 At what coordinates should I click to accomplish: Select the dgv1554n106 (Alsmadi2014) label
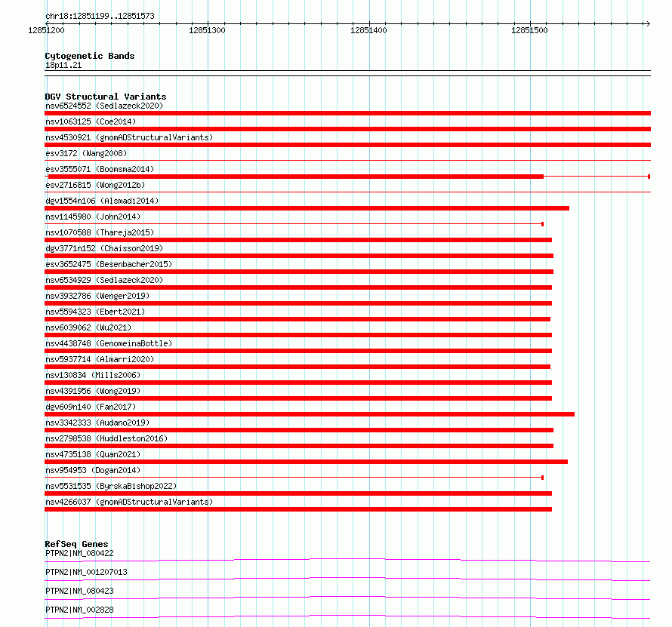coord(102,201)
